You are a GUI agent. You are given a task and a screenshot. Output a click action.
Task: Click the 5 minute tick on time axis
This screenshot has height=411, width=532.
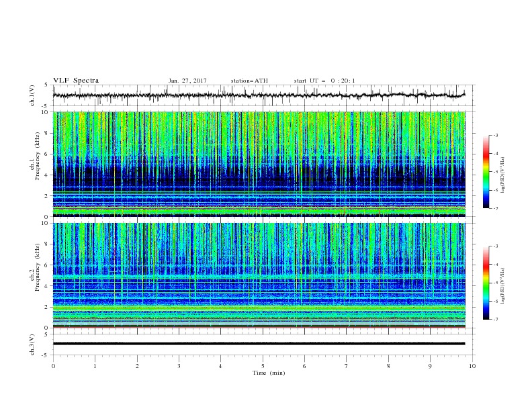(x=263, y=366)
